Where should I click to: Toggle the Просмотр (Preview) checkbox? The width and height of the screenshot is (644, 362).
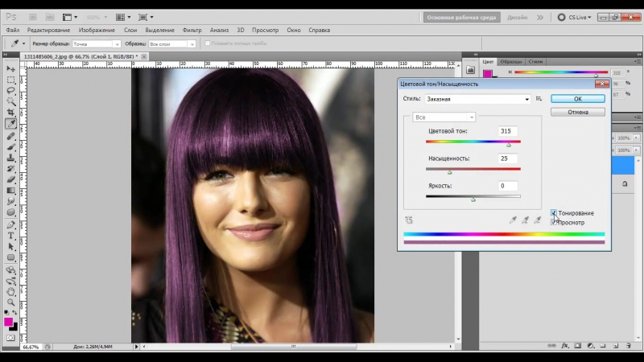tap(554, 222)
